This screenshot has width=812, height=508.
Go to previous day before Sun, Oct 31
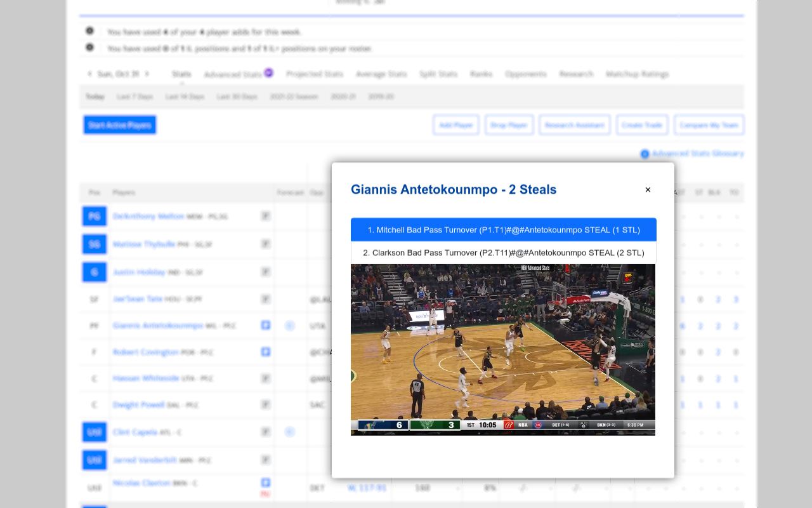point(89,74)
